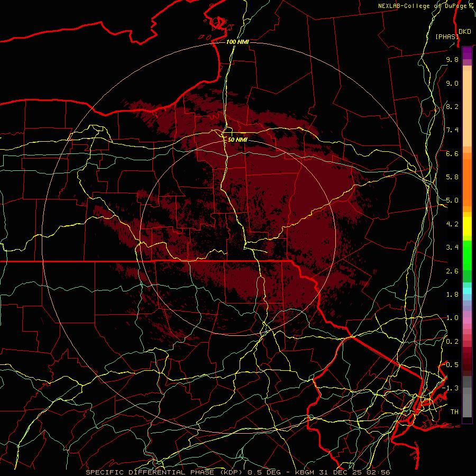476x476 pixels.
Task: Click the 50 NMI range ring label
Action: (x=237, y=140)
